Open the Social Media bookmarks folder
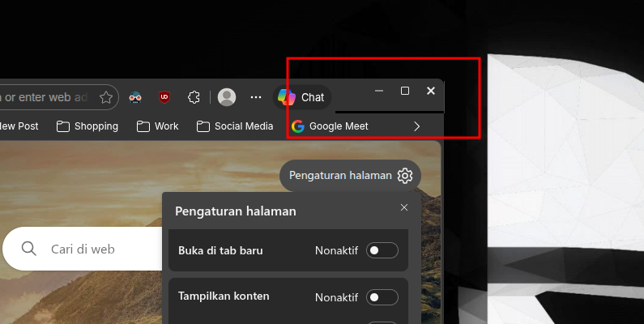Screen dimensions: 644x324 click(235, 126)
